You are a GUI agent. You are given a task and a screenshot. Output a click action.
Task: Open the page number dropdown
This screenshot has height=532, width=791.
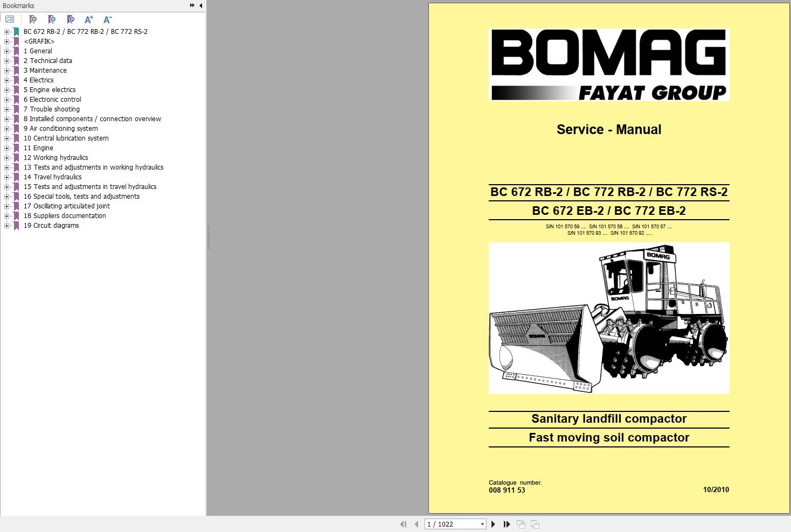pos(482,524)
